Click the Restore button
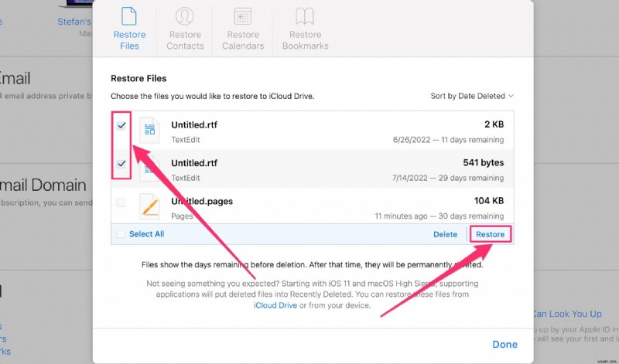The image size is (619, 364). 490,234
